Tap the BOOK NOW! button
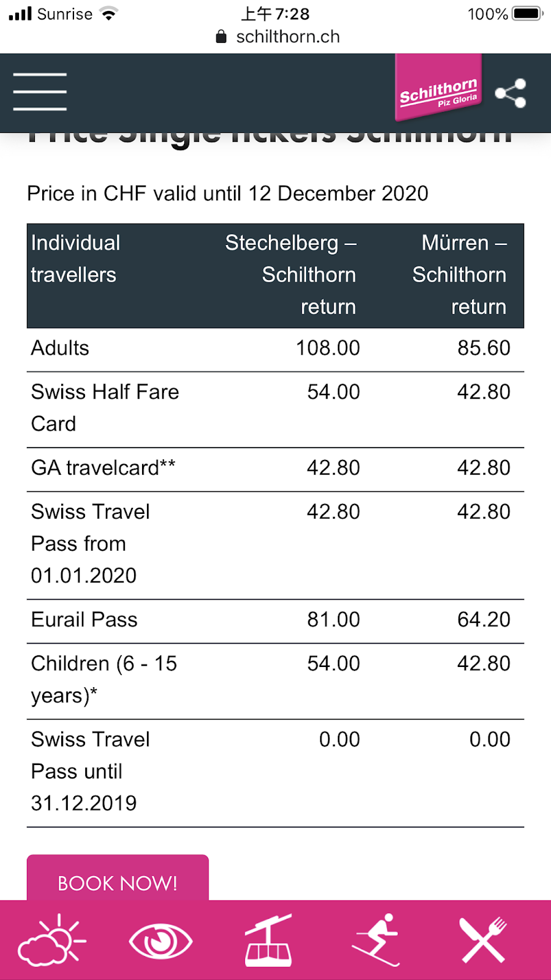The image size is (551, 980). tap(118, 878)
